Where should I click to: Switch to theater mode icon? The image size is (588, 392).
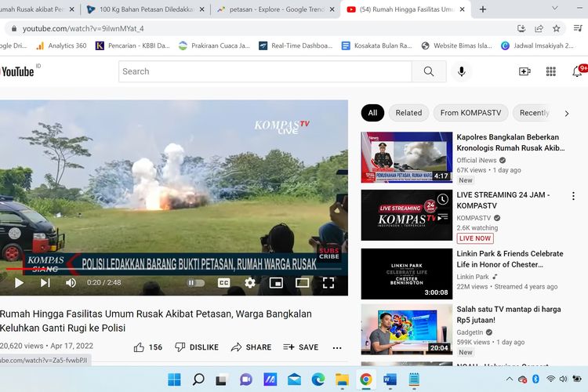(x=302, y=282)
